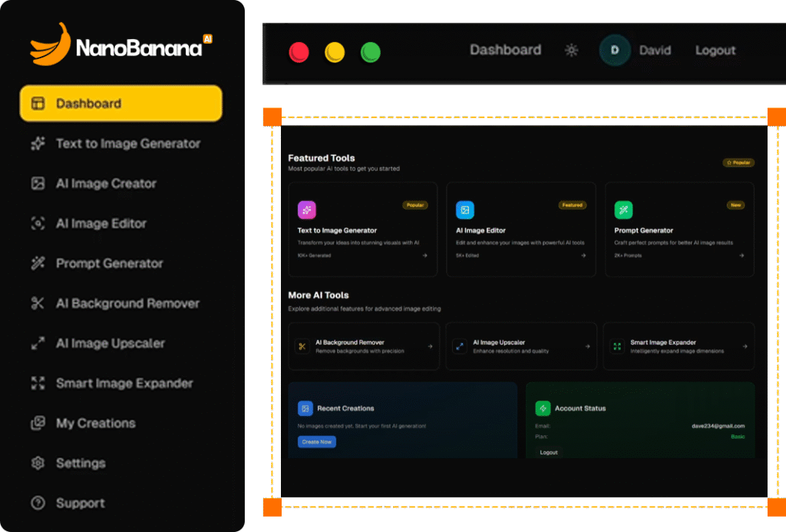Open My Creations in the sidebar

point(95,423)
